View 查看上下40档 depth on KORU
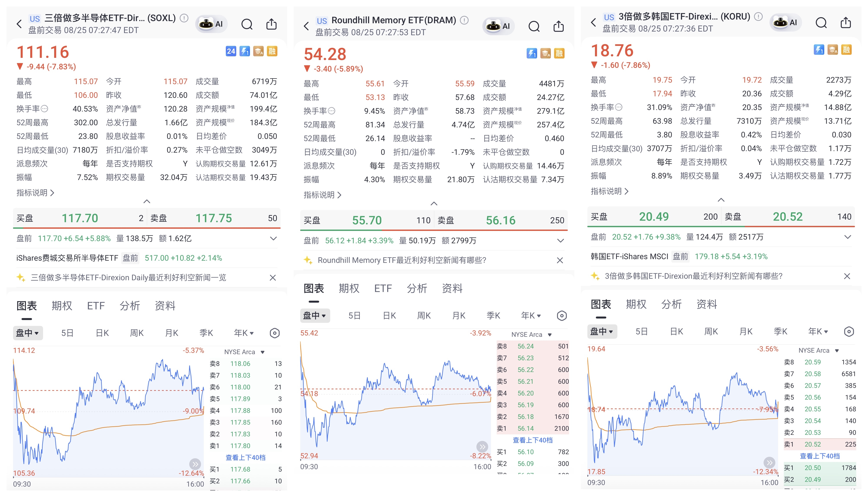This screenshot has height=497, width=868. (x=819, y=456)
